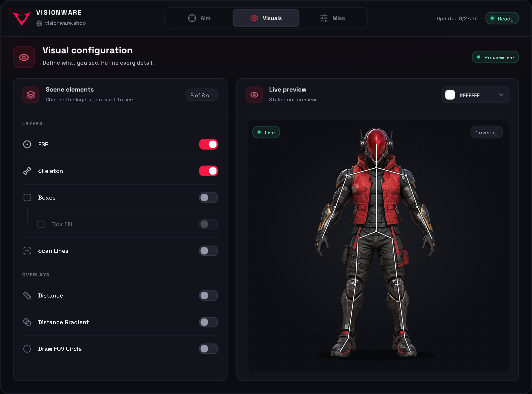This screenshot has height=394, width=532.
Task: Click the LAYERS section heading
Action: (x=32, y=124)
